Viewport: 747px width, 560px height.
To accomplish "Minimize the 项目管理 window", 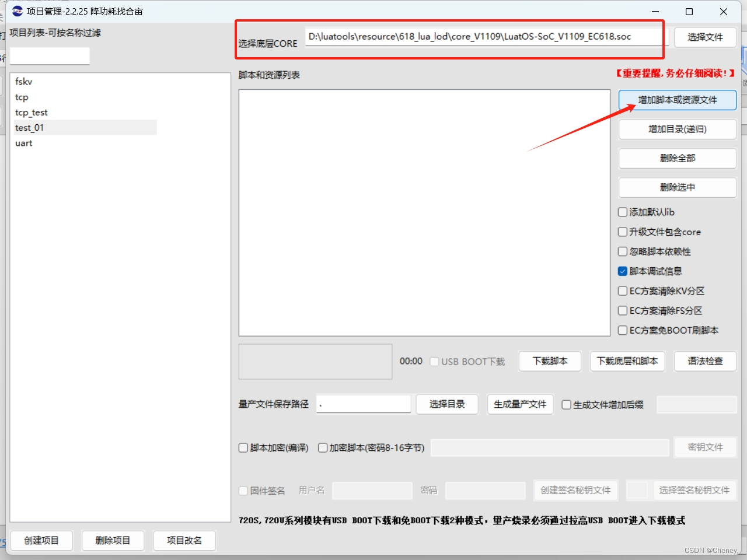I will pyautogui.click(x=655, y=12).
